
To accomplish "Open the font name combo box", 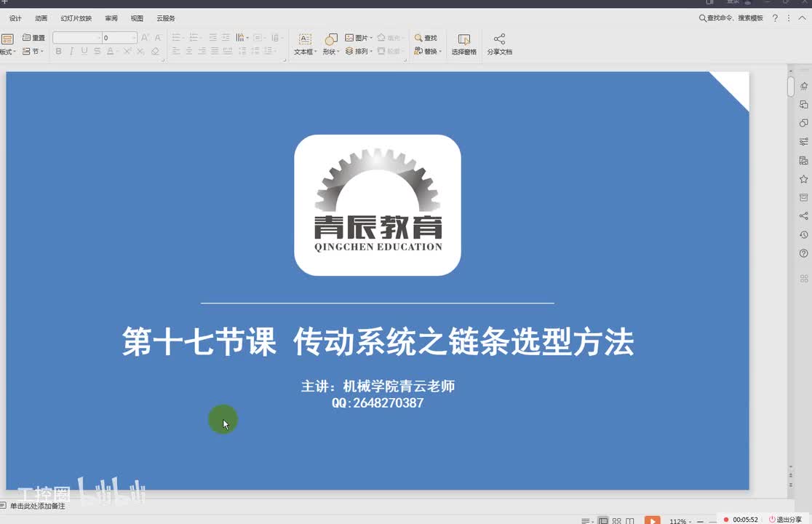I will pos(77,38).
